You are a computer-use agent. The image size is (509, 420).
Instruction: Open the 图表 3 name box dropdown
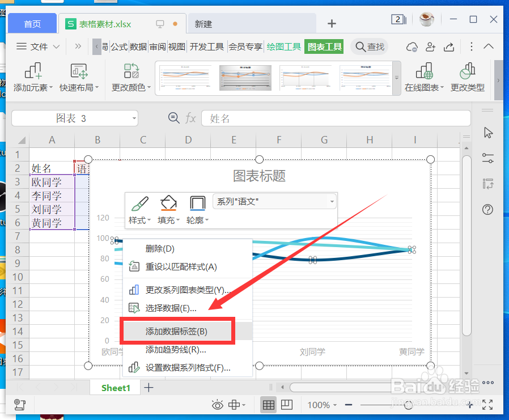coord(134,118)
